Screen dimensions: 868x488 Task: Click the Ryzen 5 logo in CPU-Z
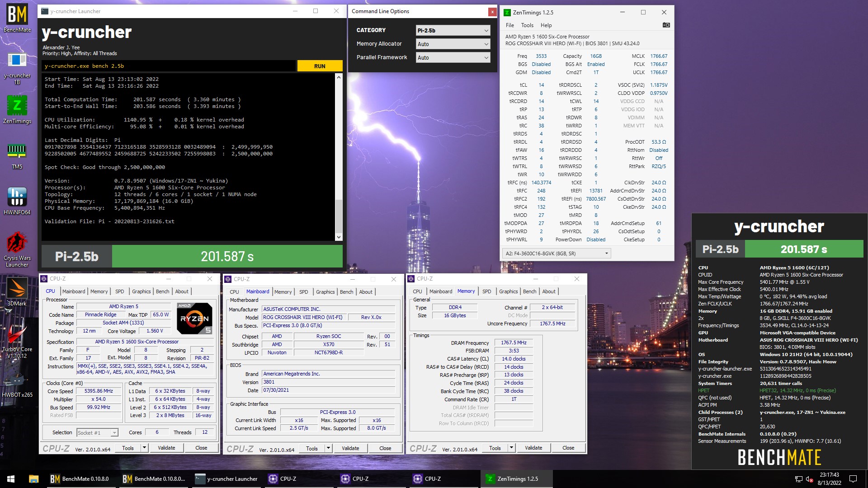[x=194, y=318]
